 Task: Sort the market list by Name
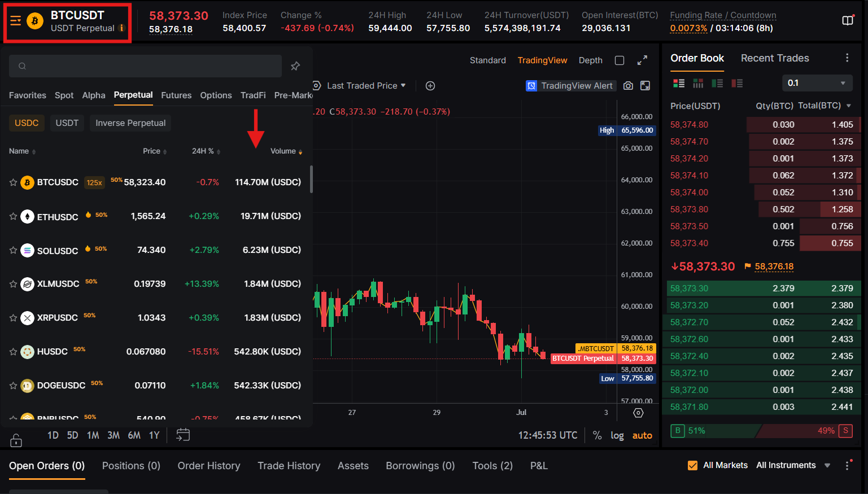[23, 151]
